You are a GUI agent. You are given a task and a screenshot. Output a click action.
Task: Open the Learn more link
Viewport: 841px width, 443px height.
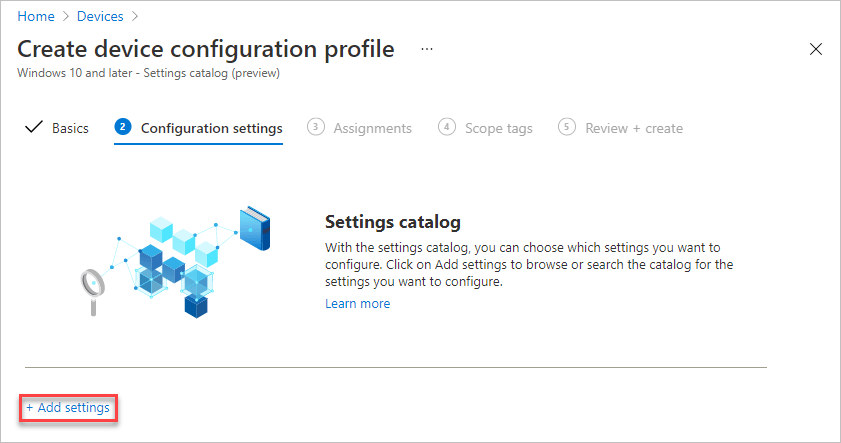tap(357, 304)
